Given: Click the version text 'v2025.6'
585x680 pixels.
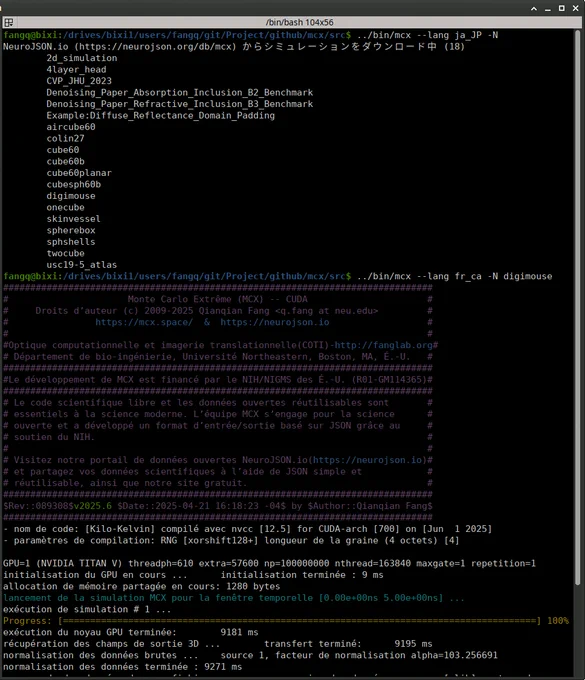Looking at the screenshot, I should 92,506.
